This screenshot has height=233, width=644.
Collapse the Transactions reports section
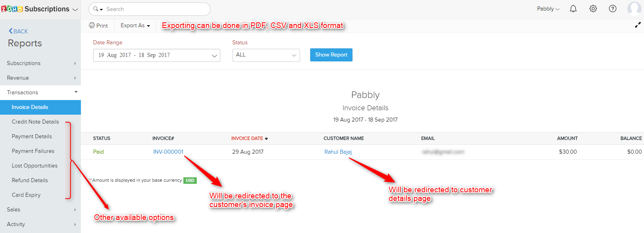tap(40, 93)
